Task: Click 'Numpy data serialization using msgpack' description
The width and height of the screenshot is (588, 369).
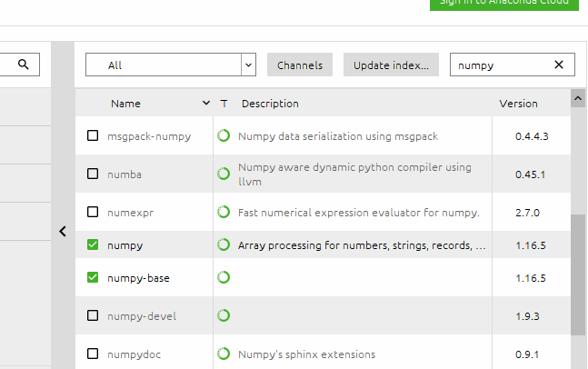Action: point(338,136)
